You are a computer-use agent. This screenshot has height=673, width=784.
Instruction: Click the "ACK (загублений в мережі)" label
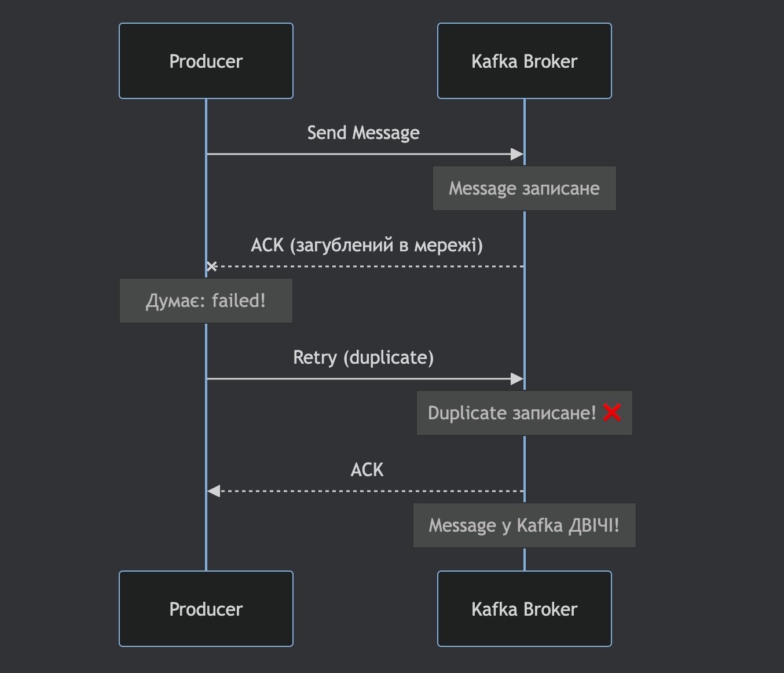coord(367,245)
